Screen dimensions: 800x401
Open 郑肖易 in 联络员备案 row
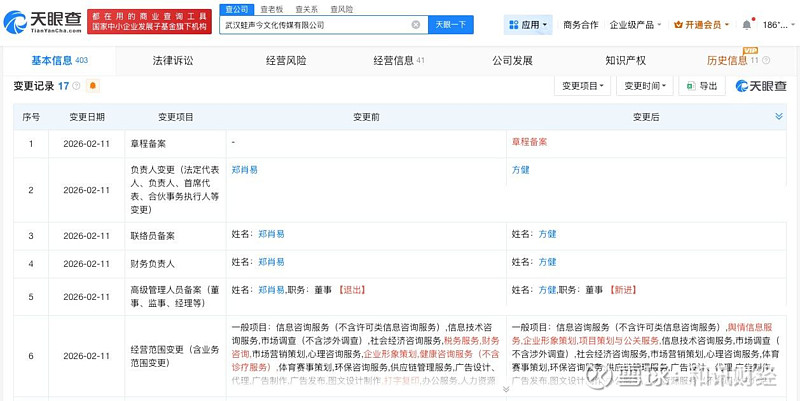click(271, 234)
